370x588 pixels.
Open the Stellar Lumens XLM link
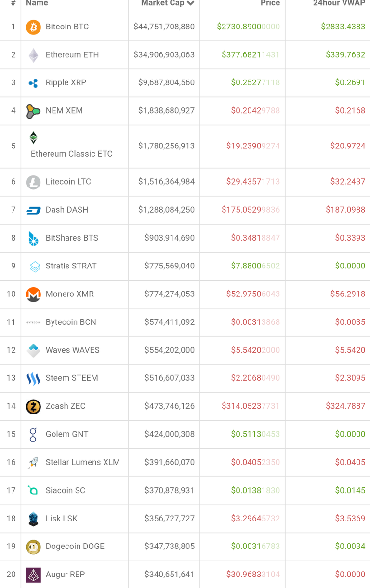click(x=82, y=462)
